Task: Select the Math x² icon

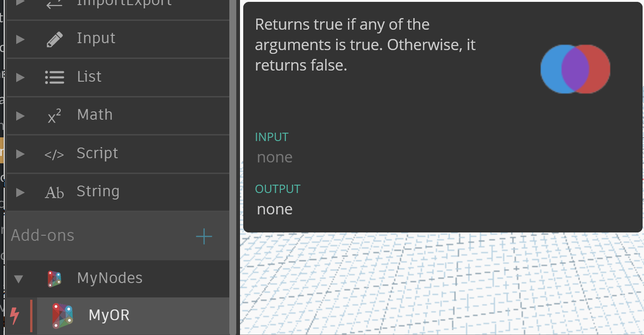Action: [54, 115]
